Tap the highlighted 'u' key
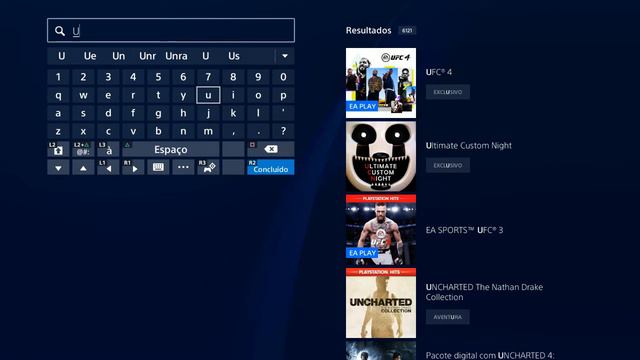640x360 pixels. [x=208, y=95]
